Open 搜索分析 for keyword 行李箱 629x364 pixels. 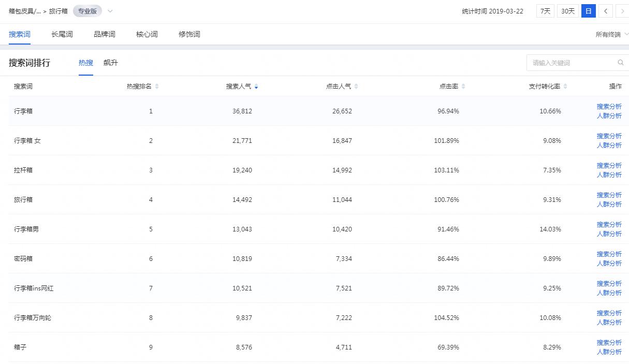click(609, 106)
